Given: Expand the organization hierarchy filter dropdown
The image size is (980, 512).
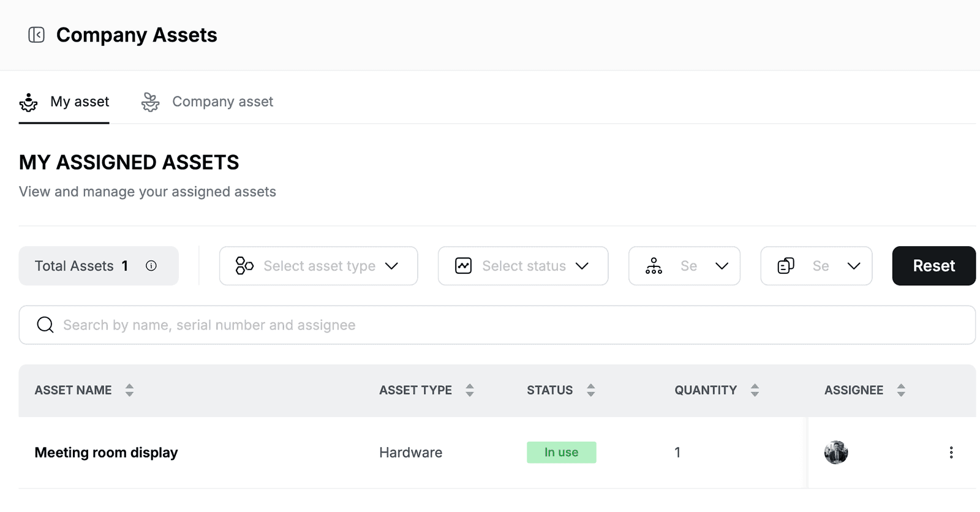Looking at the screenshot, I should (684, 266).
